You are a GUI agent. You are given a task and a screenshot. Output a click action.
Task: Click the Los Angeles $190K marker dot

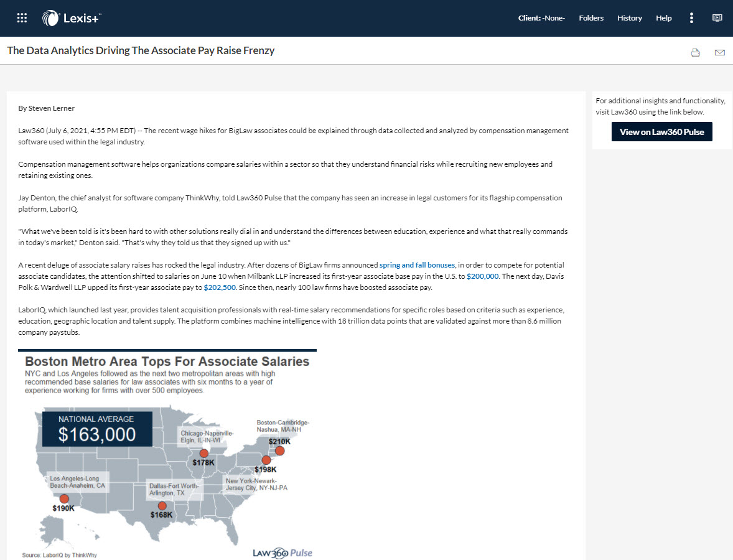(64, 499)
